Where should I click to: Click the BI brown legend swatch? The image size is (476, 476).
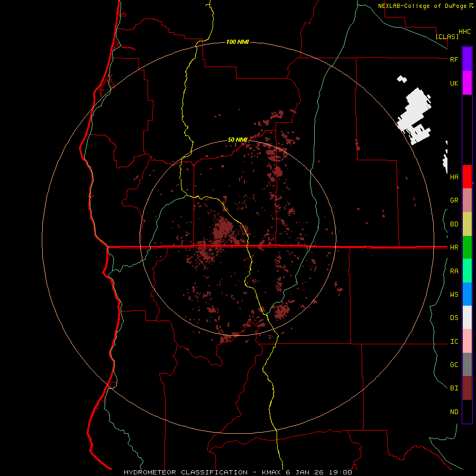467,388
